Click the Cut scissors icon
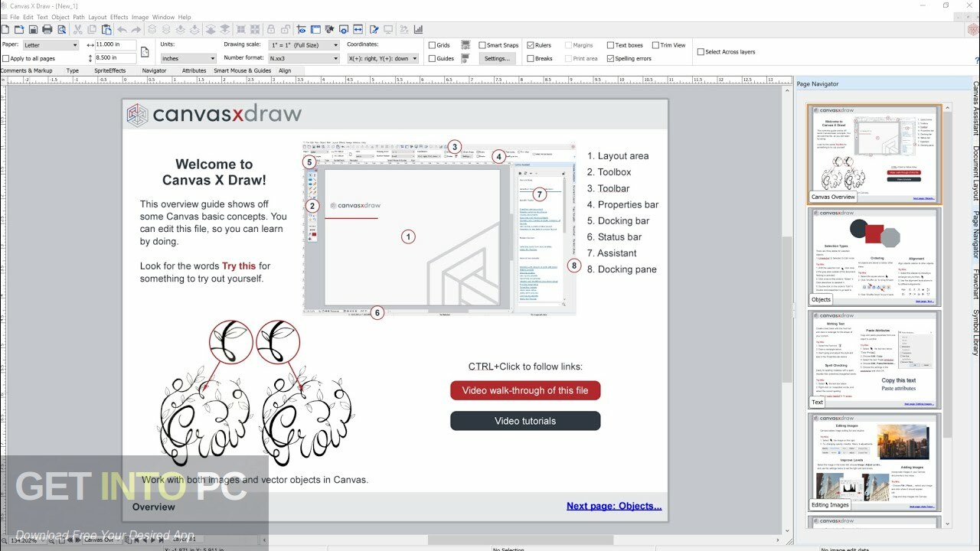The width and height of the screenshot is (980, 551). tap(77, 30)
